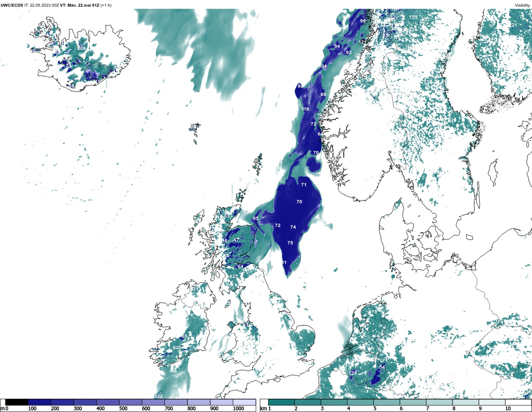
Task: Click the 'UWC/ECDS' source label
Action: [x=12, y=5]
